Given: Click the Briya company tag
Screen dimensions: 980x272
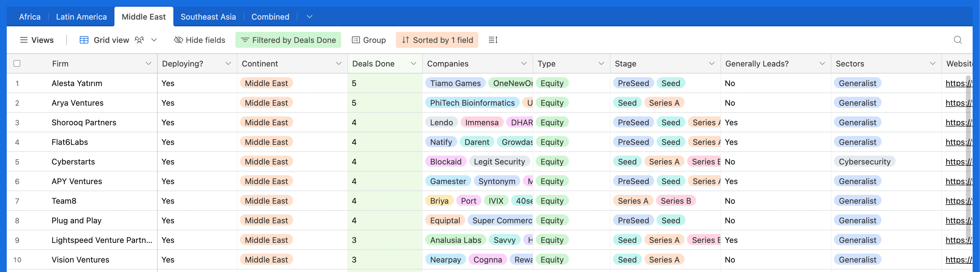Looking at the screenshot, I should click(x=439, y=201).
